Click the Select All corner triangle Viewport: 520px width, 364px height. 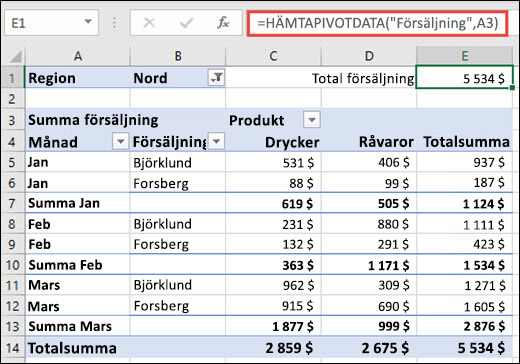click(16, 57)
